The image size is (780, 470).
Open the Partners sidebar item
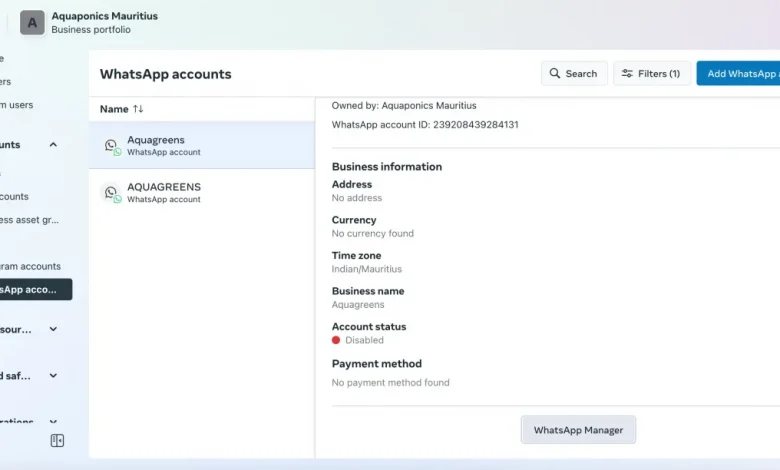(x=6, y=82)
